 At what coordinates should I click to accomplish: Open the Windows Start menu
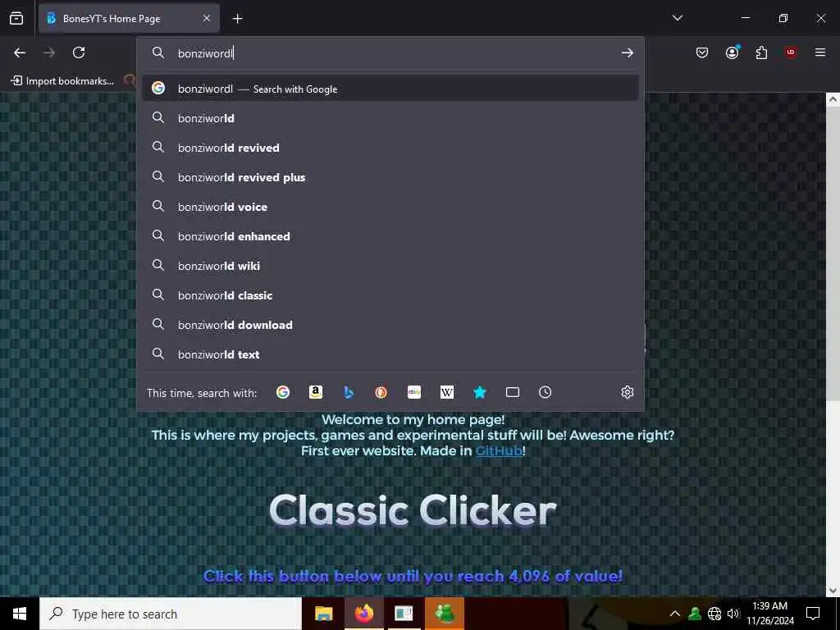(x=20, y=614)
